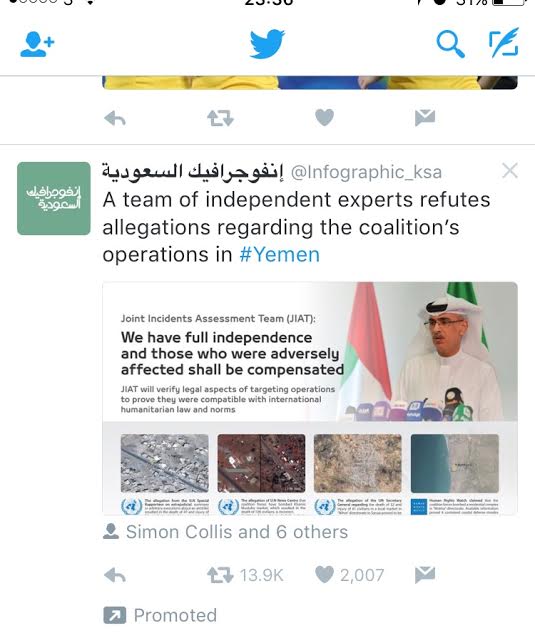This screenshot has width=535, height=643.
Task: Like the tweet with 2,007 likes
Action: [324, 575]
